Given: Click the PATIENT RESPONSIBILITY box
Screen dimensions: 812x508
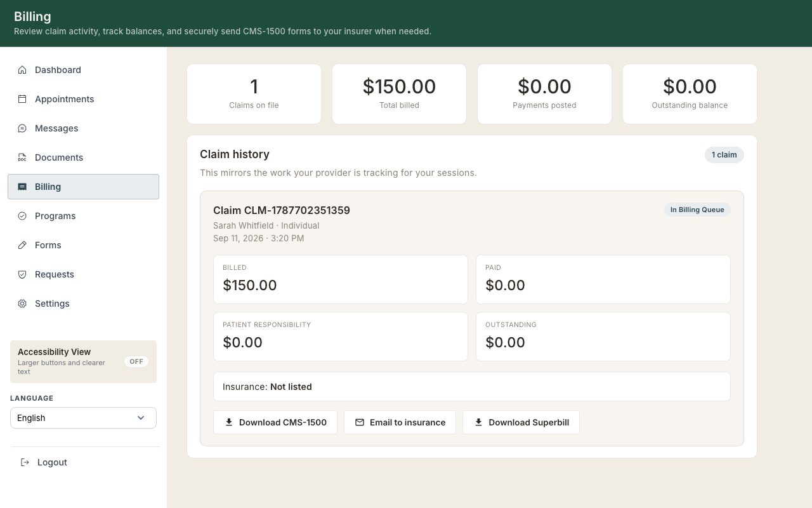Looking at the screenshot, I should [341, 337].
